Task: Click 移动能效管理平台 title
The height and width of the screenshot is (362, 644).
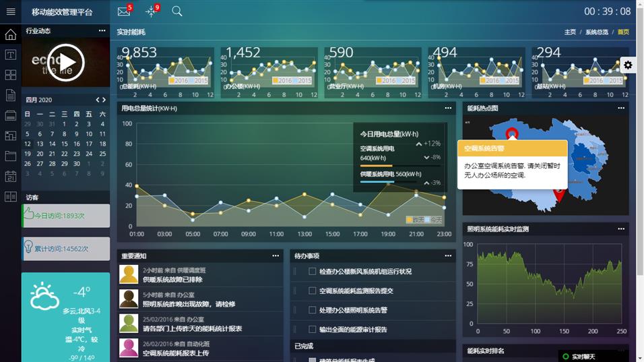Action: pos(62,12)
